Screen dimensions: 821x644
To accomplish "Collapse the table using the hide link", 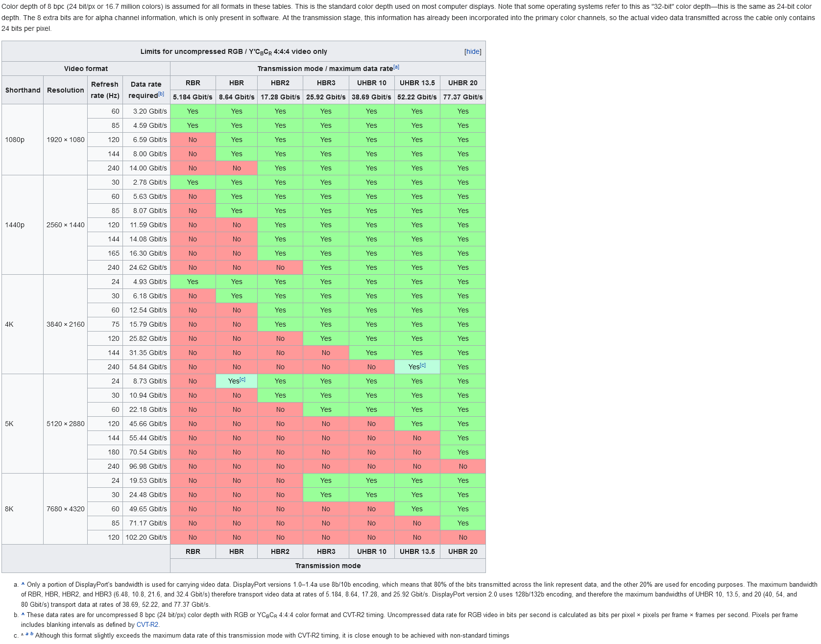I will (473, 52).
